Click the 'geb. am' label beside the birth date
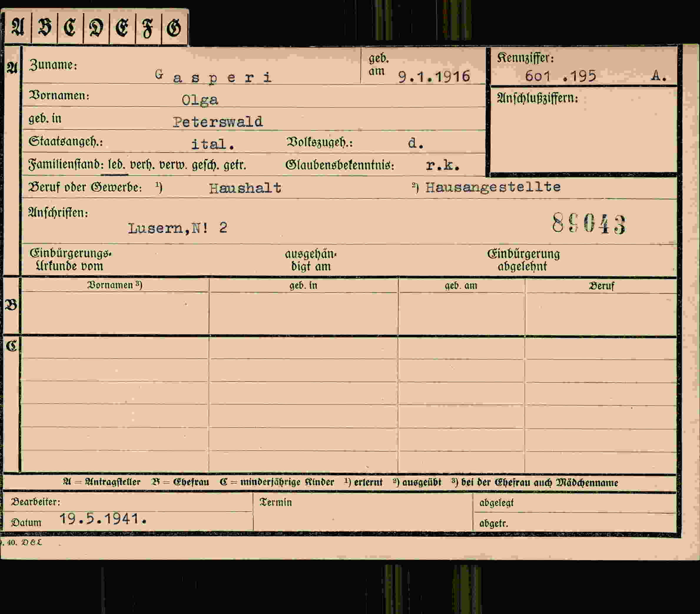 (379, 65)
